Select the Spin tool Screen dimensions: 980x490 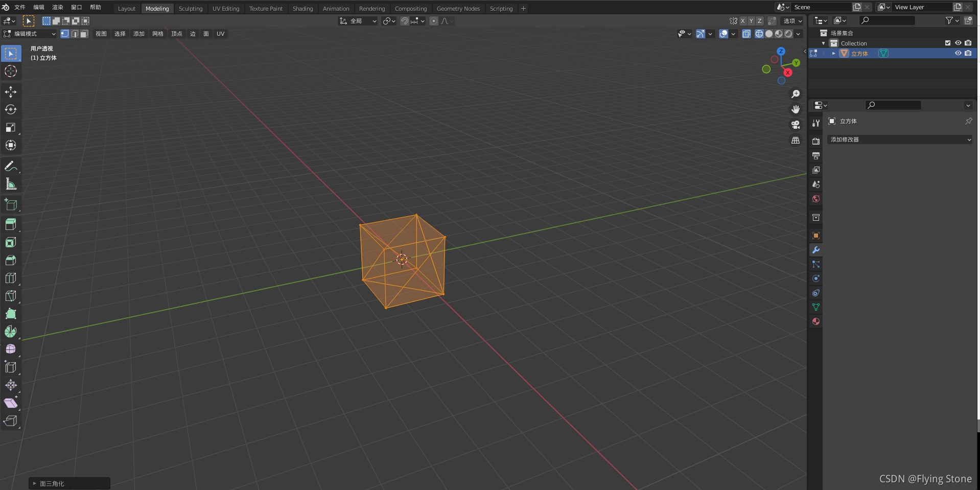[x=11, y=332]
